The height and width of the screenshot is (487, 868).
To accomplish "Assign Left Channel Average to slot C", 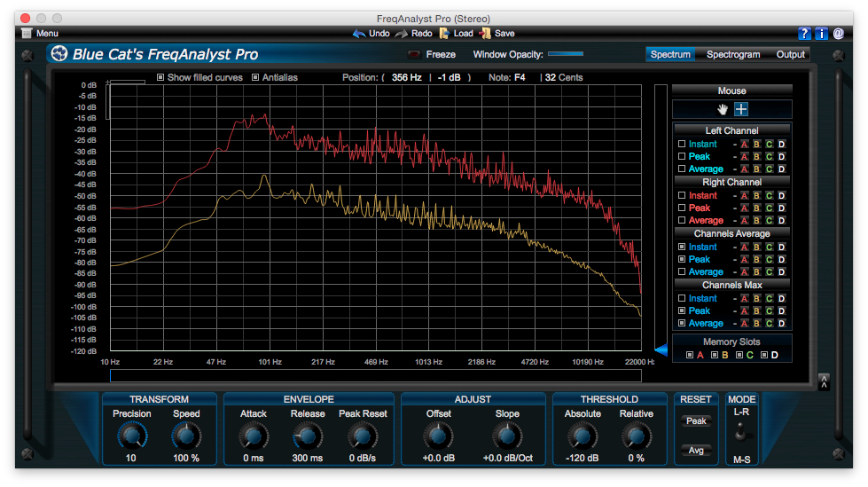I will tap(769, 169).
